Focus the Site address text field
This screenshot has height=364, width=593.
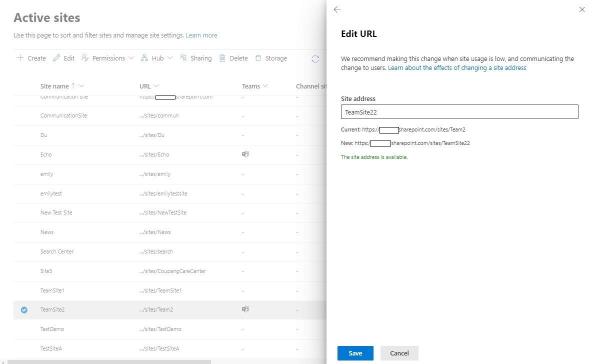(459, 112)
